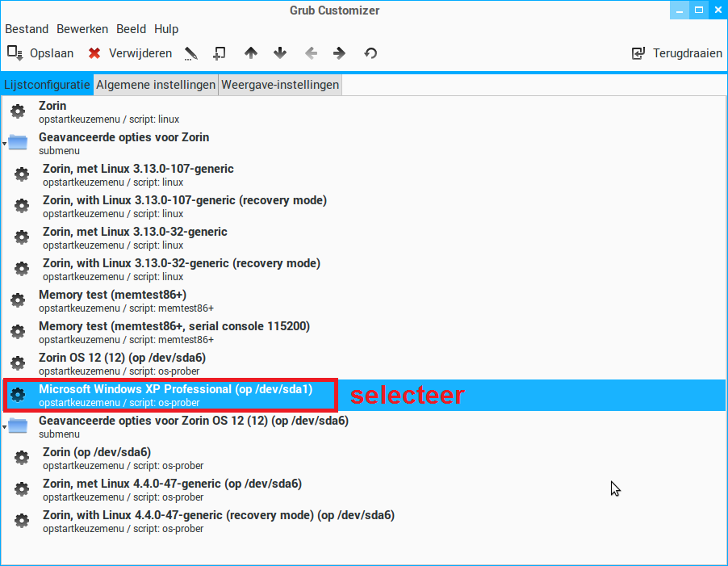Switch to Algemene instellingen tab
This screenshot has width=728, height=566.
156,85
